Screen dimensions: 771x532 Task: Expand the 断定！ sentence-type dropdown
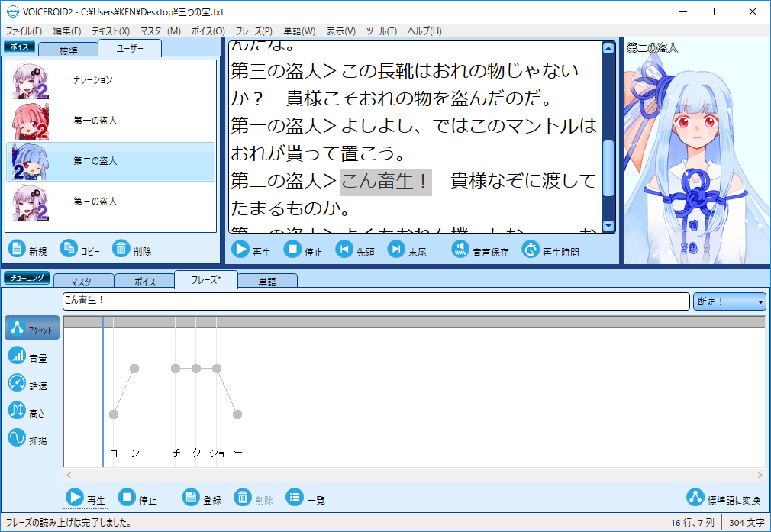pos(729,301)
